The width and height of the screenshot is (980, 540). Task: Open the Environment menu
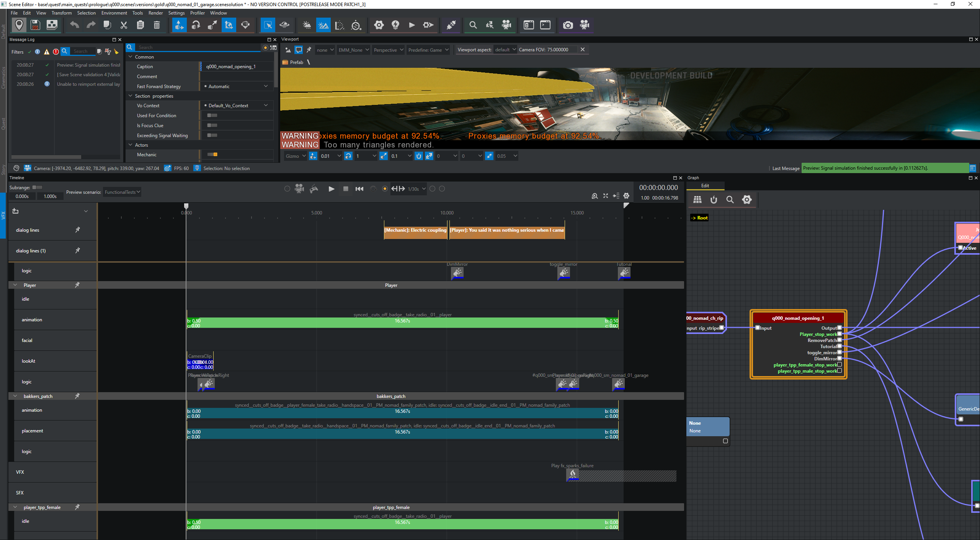click(114, 13)
